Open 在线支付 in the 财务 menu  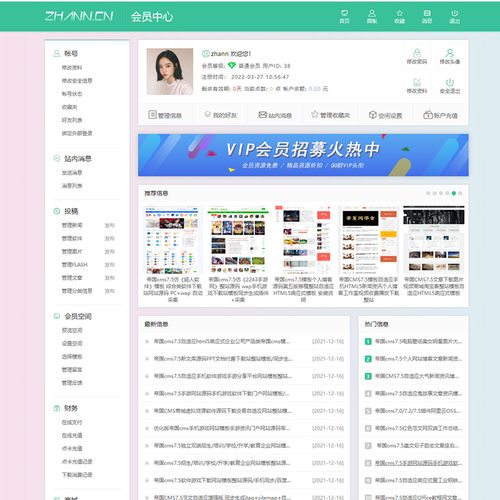[72, 422]
